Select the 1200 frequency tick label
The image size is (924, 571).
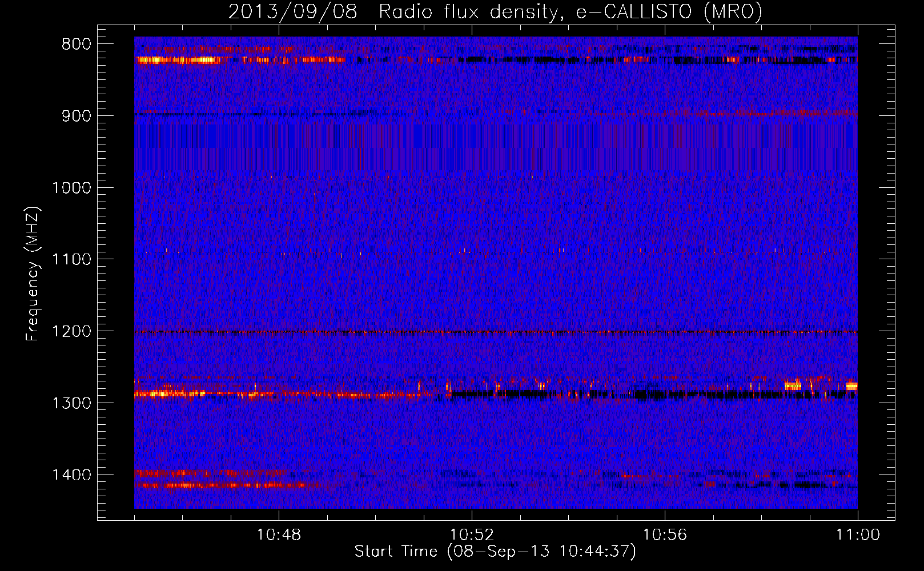click(71, 331)
